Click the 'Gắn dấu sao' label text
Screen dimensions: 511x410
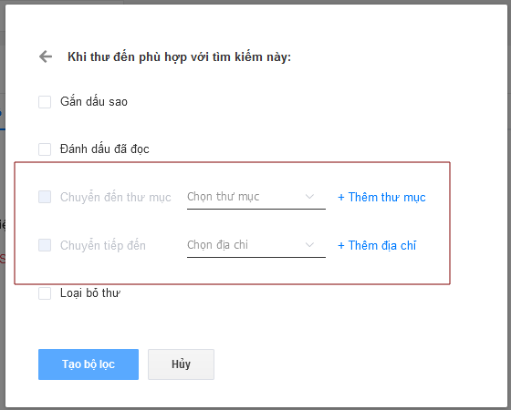[94, 102]
